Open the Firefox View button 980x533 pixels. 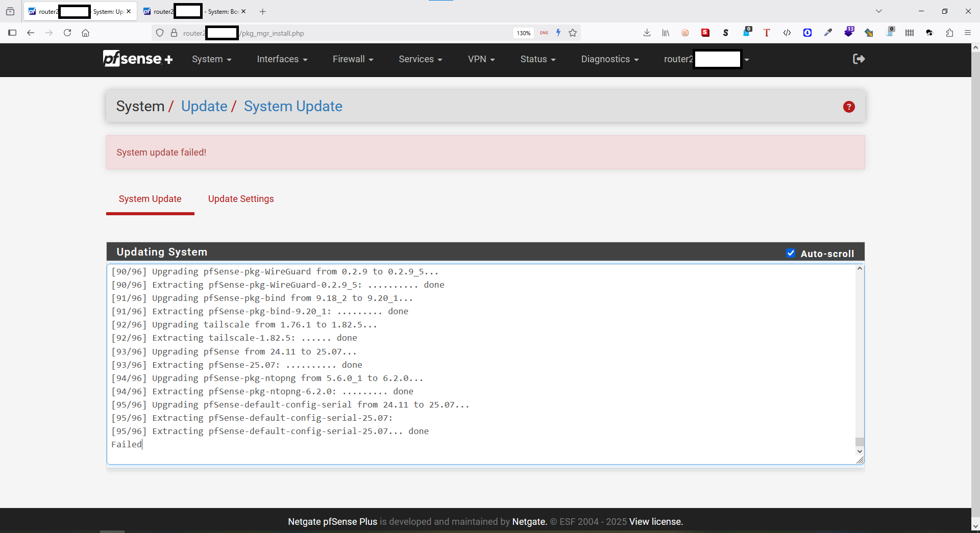10,11
